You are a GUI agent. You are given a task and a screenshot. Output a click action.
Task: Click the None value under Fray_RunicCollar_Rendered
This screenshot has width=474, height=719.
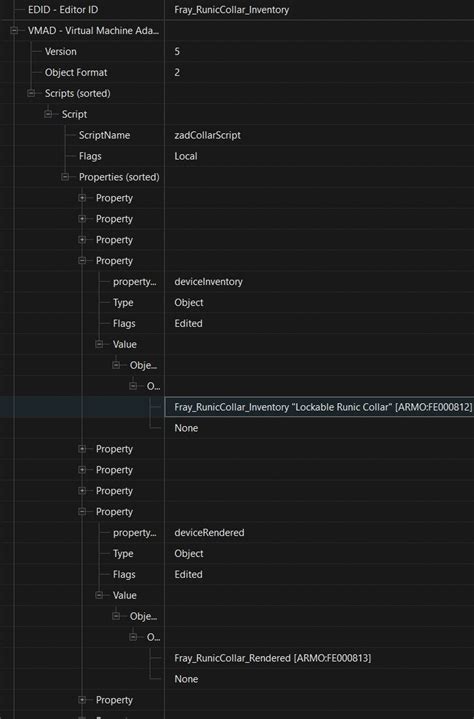tap(186, 679)
